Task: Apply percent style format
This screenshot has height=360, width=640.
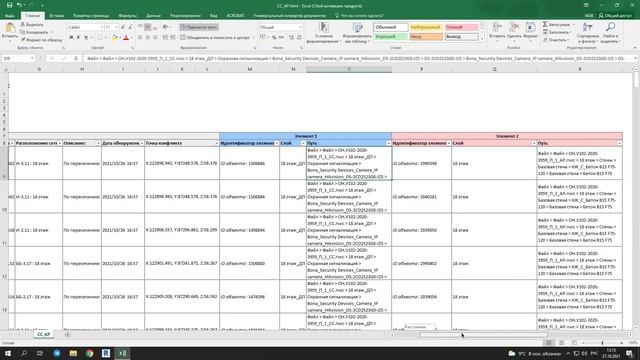Action: (274, 38)
